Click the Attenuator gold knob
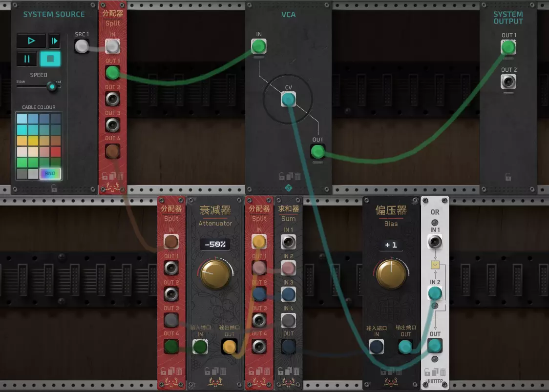This screenshot has height=392, width=549. pyautogui.click(x=215, y=274)
